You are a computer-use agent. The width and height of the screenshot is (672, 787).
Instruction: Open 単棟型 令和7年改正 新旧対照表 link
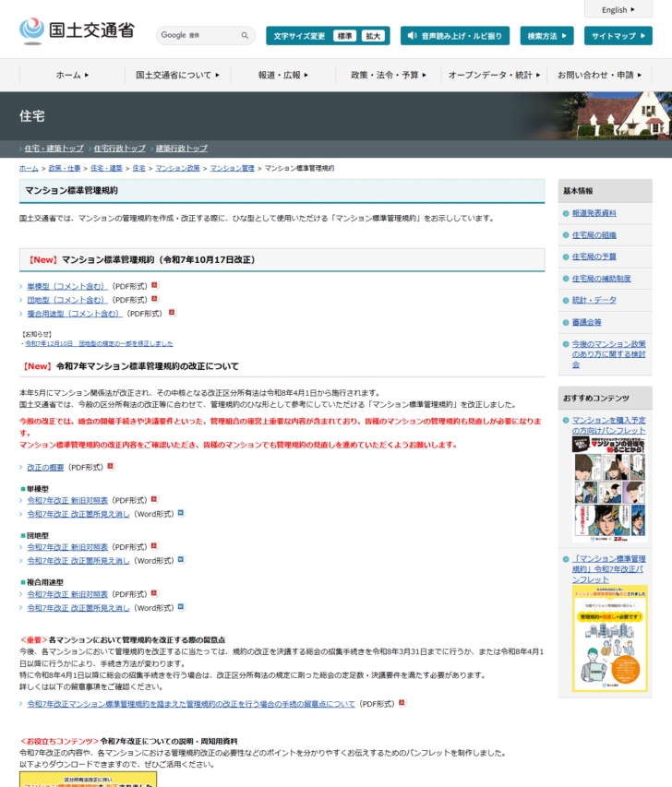pos(67,500)
